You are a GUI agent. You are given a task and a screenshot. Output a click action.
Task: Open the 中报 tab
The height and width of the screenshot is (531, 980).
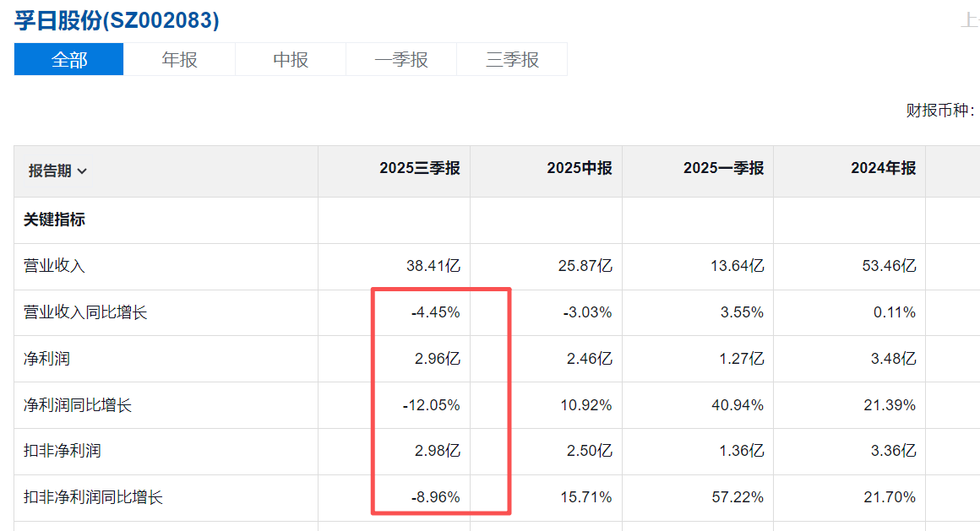click(x=291, y=60)
